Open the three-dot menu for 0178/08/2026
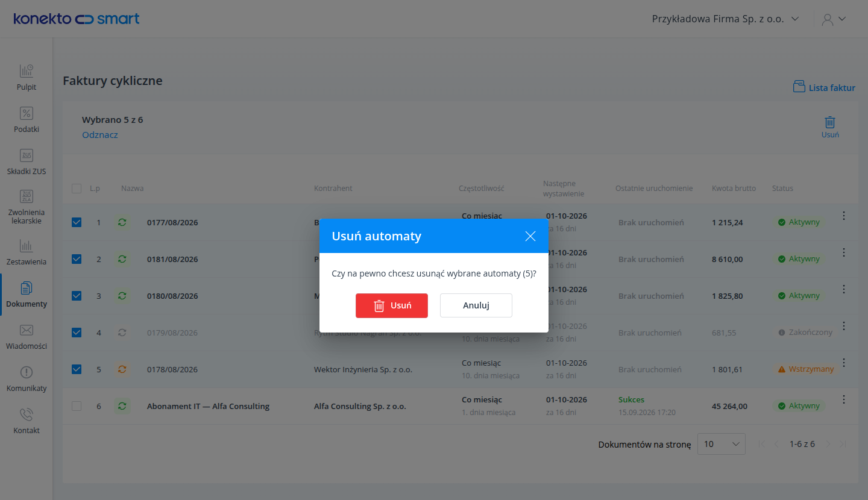 point(844,363)
